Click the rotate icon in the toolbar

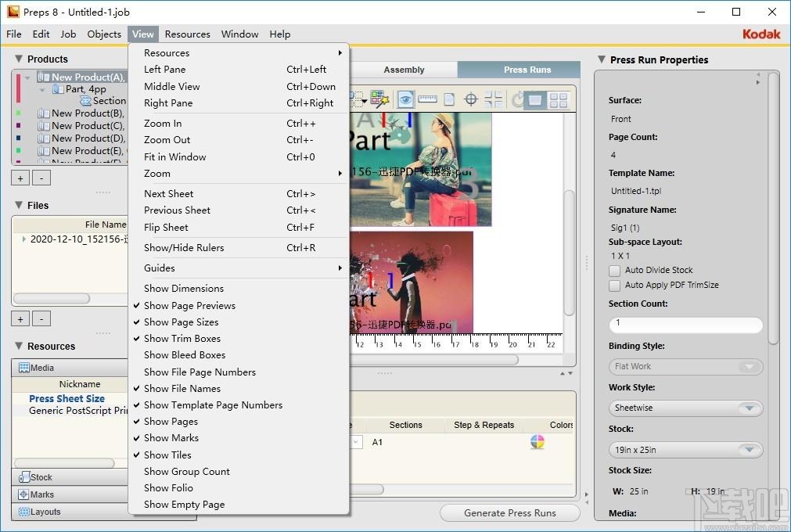tap(517, 99)
